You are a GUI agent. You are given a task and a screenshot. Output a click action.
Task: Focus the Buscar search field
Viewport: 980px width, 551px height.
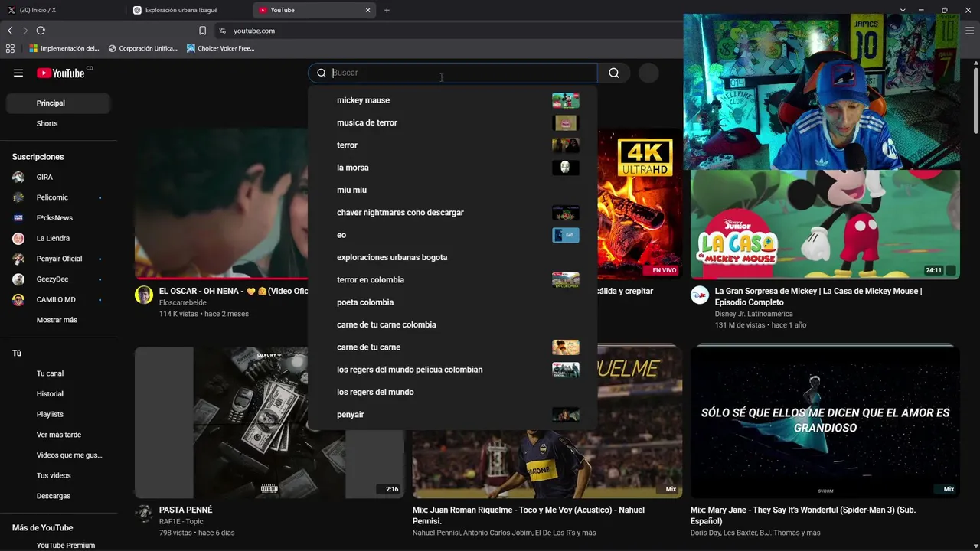point(452,73)
